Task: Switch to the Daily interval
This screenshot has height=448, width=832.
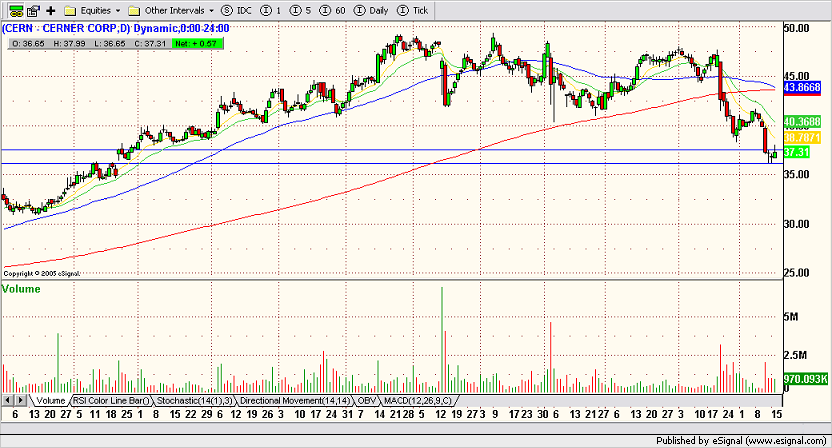Action: pos(371,10)
